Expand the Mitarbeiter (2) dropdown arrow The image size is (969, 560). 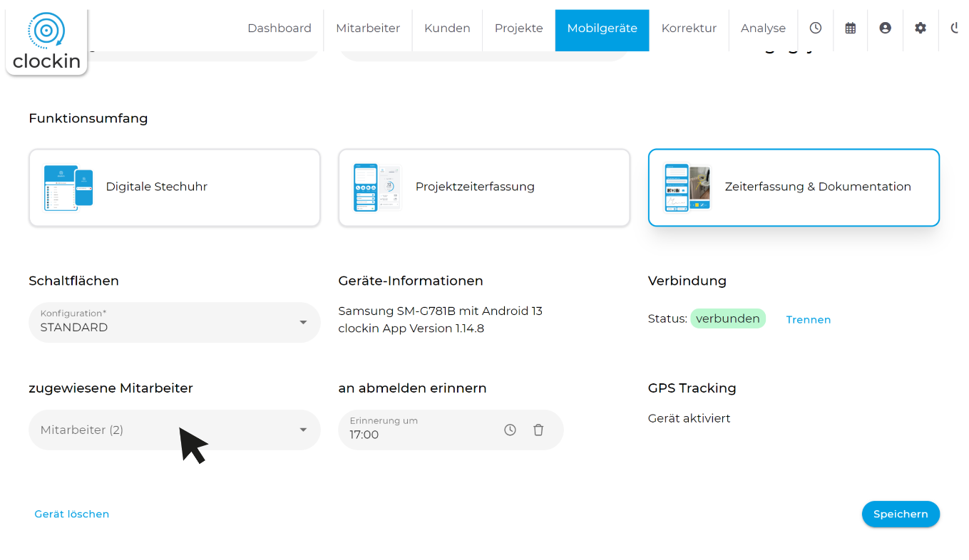pos(303,430)
